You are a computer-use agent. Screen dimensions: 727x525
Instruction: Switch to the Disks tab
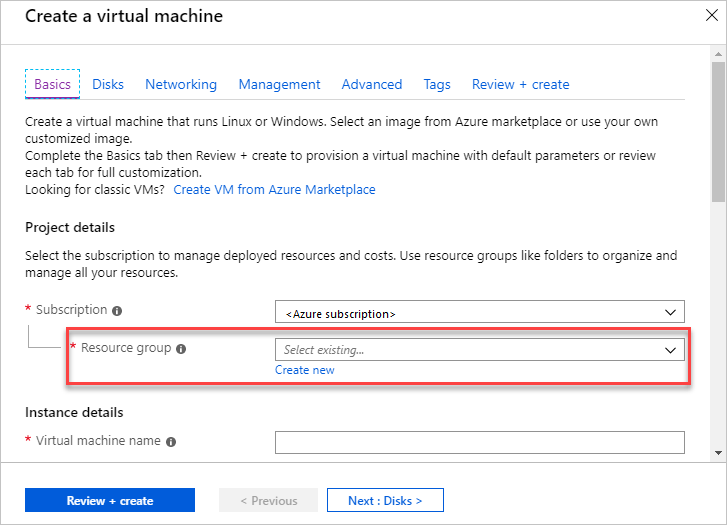[108, 85]
